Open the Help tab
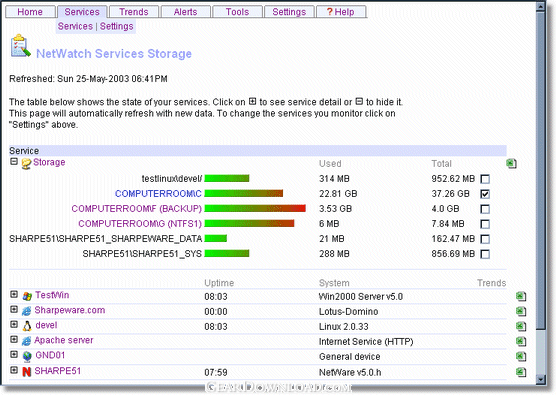Image resolution: width=556 pixels, height=395 pixels. (340, 12)
